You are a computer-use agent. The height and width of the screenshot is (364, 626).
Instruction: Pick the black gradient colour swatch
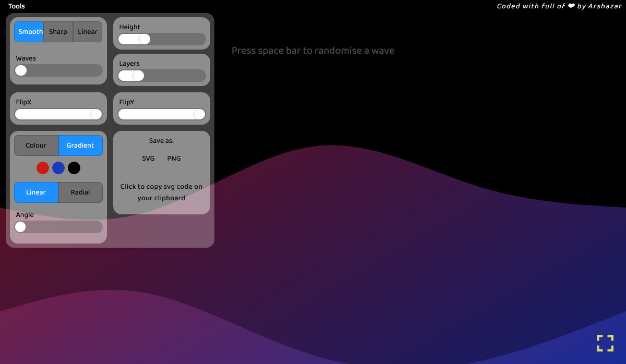(74, 168)
